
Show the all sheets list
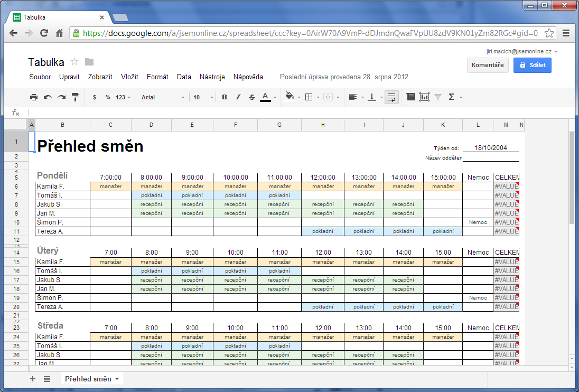tap(47, 379)
